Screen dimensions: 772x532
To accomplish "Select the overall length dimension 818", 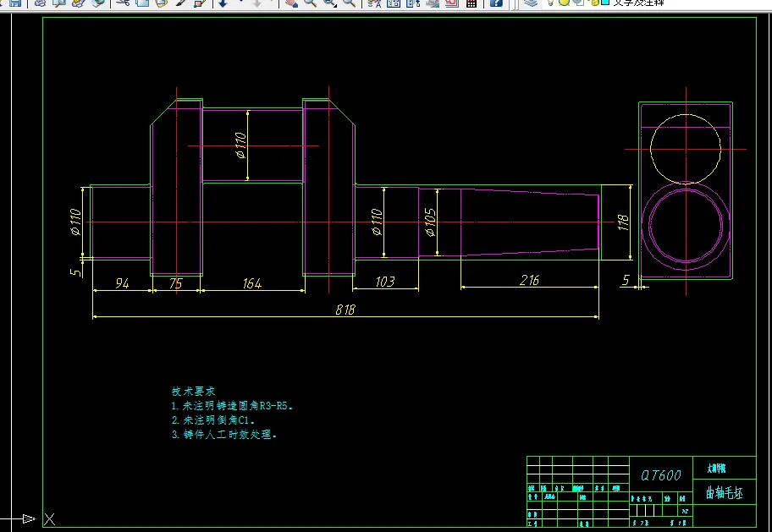I will point(345,310).
